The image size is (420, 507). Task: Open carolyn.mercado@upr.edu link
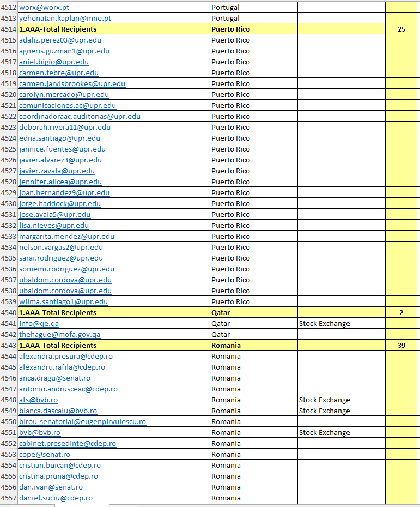coord(64,95)
